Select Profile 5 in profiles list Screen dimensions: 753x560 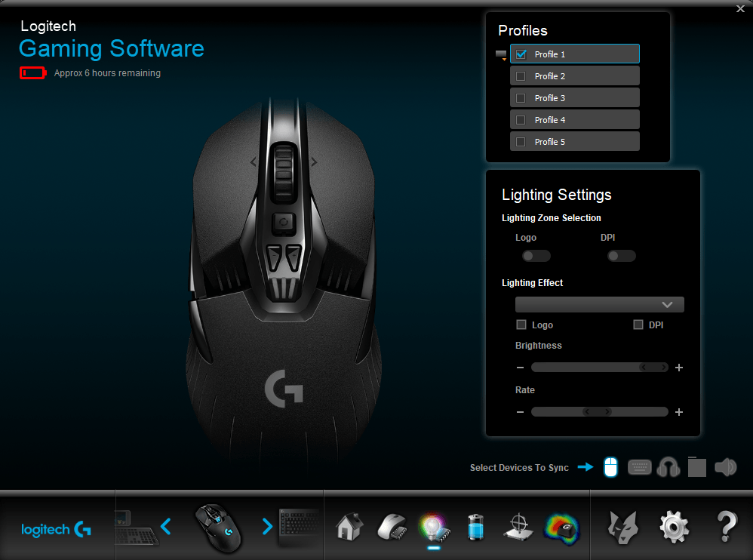click(575, 142)
